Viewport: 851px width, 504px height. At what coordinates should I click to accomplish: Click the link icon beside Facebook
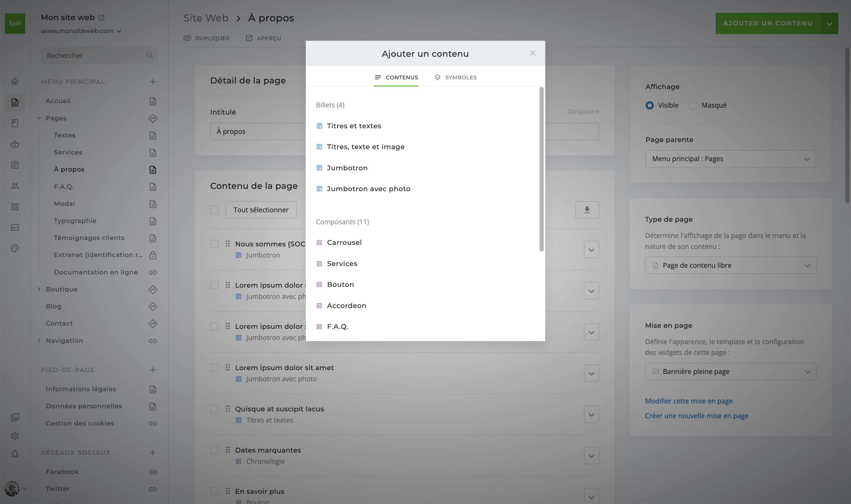(x=153, y=472)
